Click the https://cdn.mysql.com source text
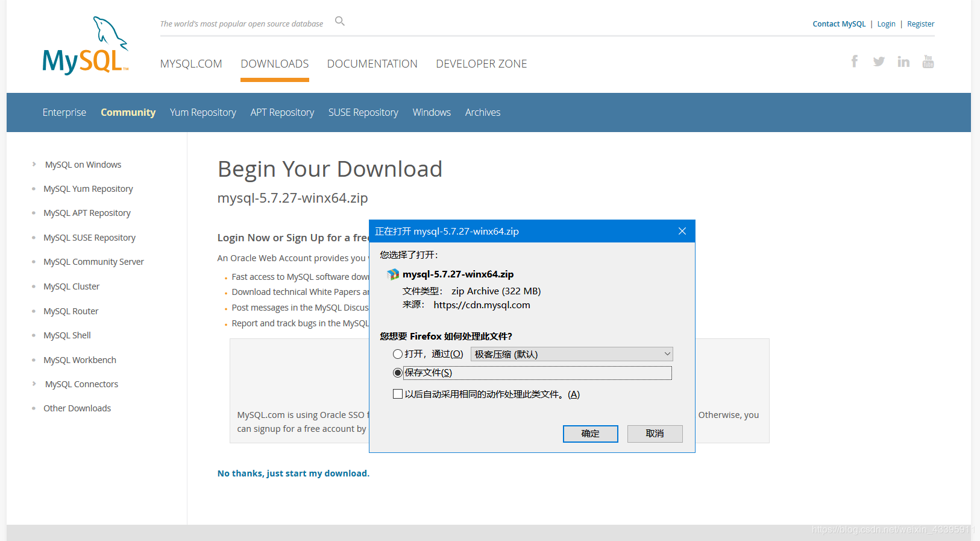The width and height of the screenshot is (980, 541). (482, 305)
